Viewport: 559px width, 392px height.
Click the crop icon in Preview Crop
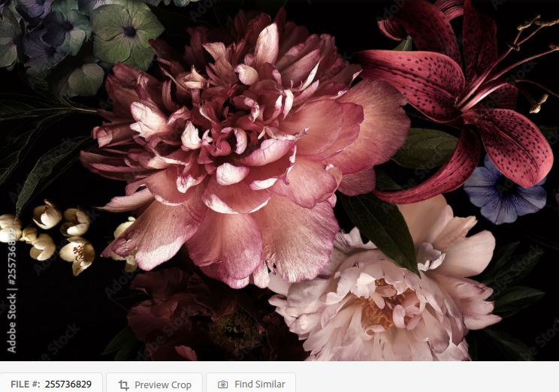(x=124, y=384)
